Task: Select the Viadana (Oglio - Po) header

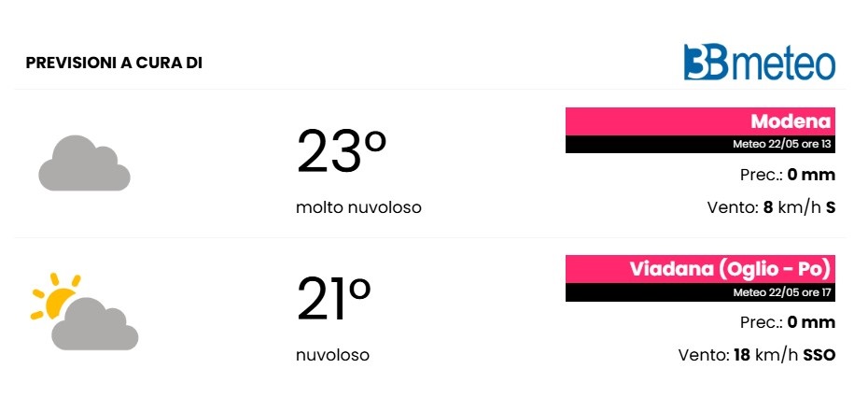Action: tap(730, 269)
